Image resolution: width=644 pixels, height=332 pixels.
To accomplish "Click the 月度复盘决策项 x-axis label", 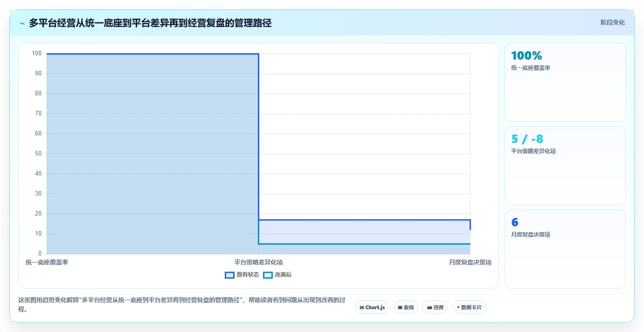I will tap(470, 263).
